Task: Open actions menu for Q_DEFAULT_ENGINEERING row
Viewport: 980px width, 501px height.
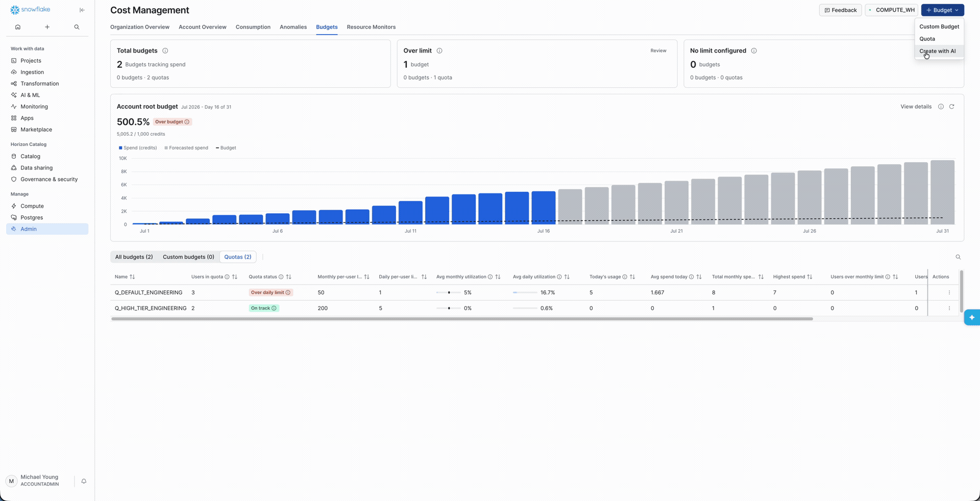Action: click(x=949, y=293)
